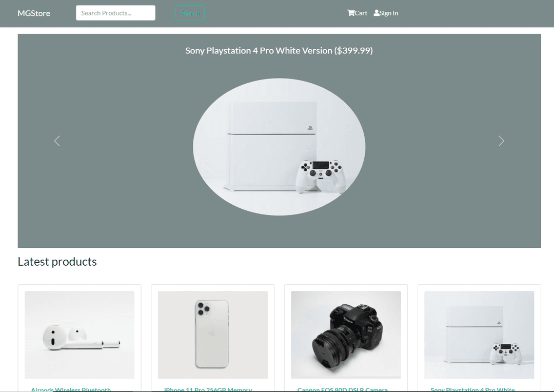This screenshot has width=554, height=392.
Task: Open the Sign In text link
Action: (389, 13)
